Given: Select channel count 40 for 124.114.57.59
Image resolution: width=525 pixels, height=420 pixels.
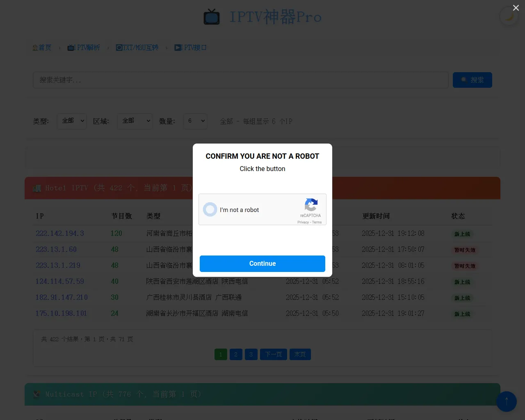Looking at the screenshot, I should (x=114, y=281).
